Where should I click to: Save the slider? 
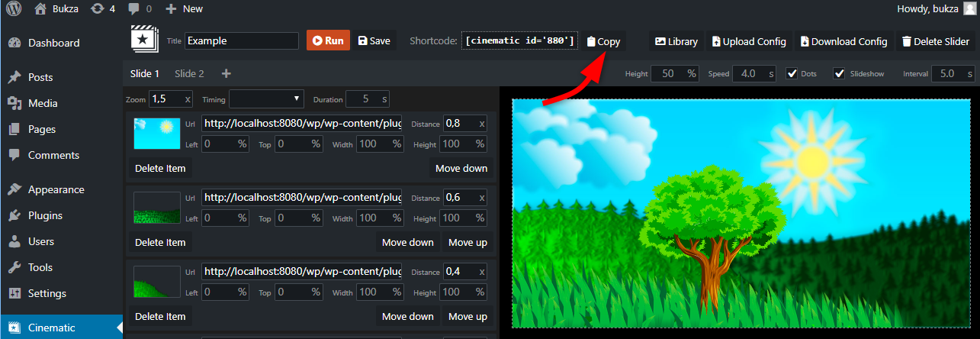point(374,41)
